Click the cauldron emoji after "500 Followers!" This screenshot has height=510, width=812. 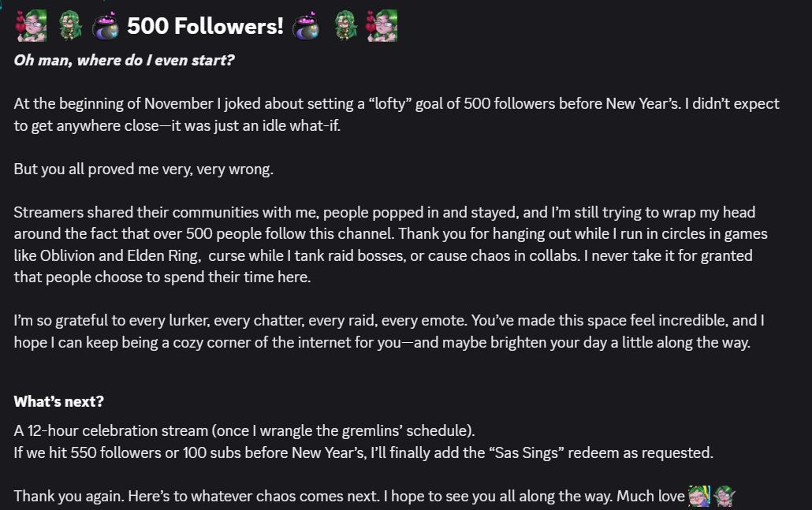click(305, 27)
